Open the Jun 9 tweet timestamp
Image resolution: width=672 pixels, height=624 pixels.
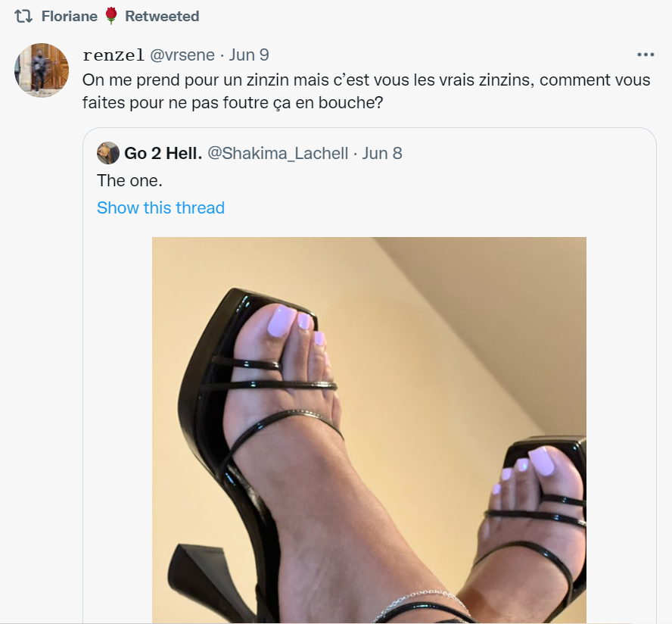click(x=249, y=55)
